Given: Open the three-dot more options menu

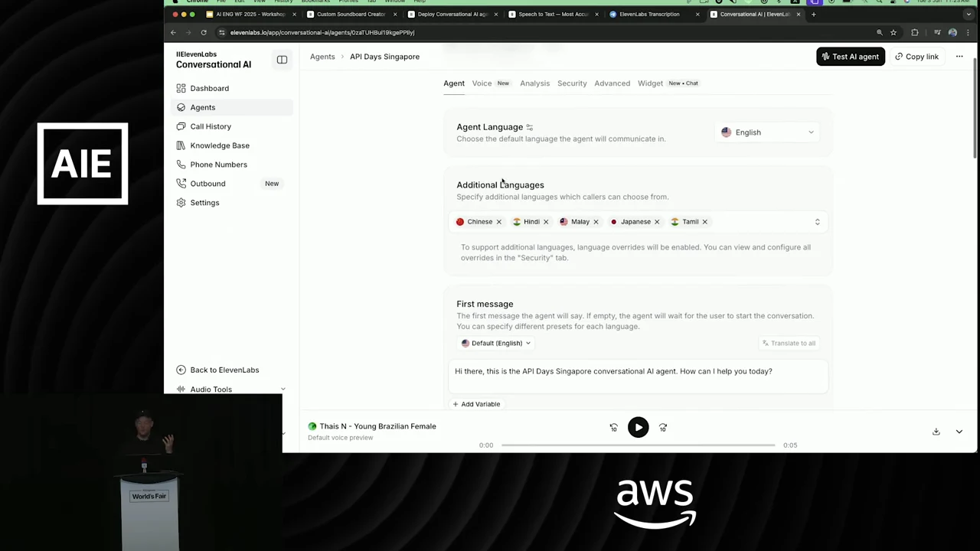Looking at the screenshot, I should [959, 57].
